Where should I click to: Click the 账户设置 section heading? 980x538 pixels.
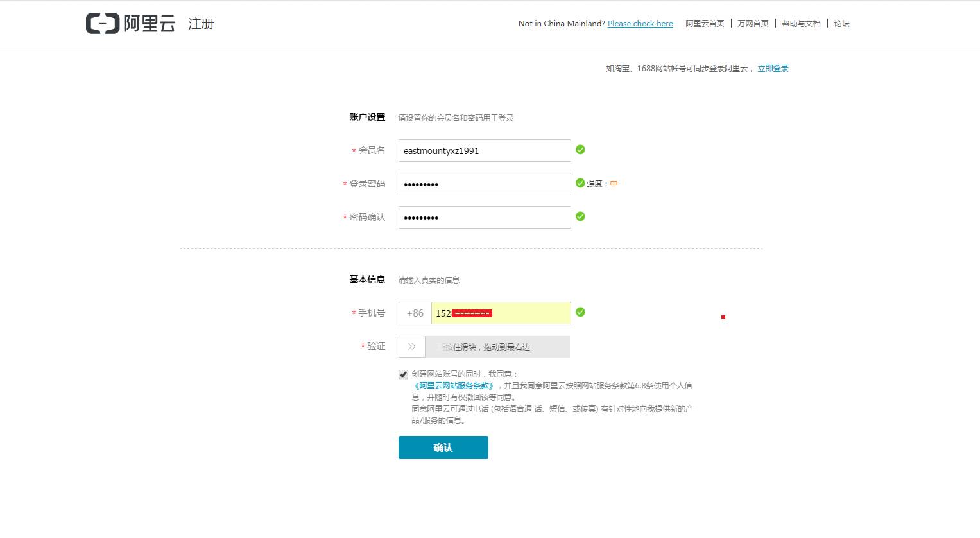pos(367,117)
